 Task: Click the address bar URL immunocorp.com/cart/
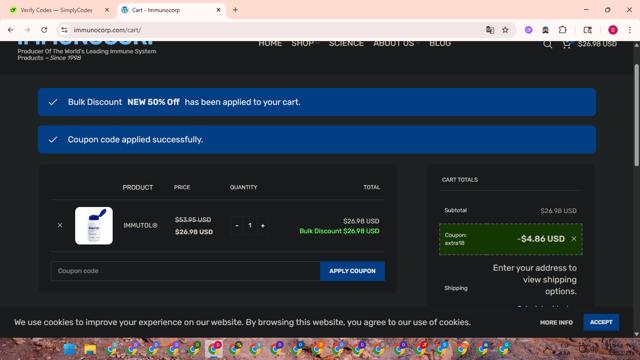coord(107,30)
